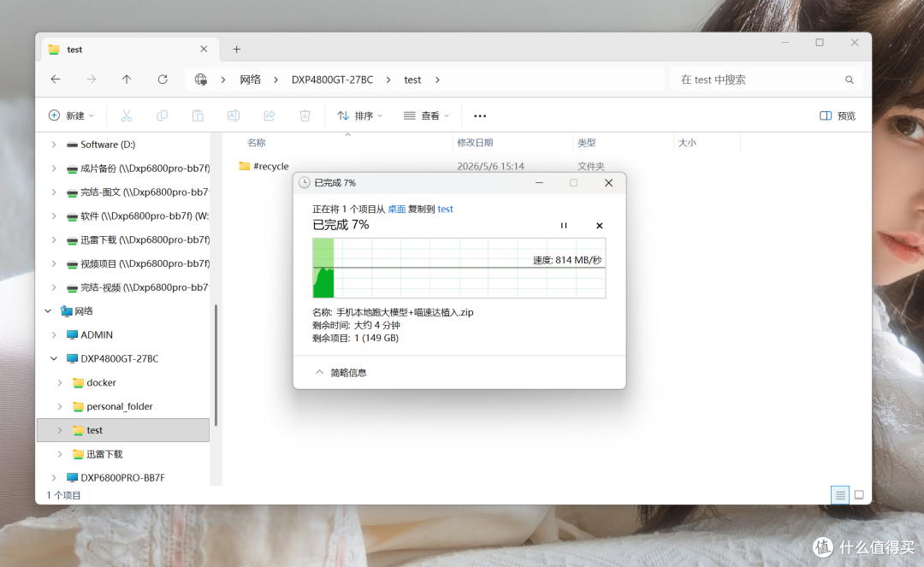Collapse the DXP4800GT-27BC node
The height and width of the screenshot is (567, 924).
(x=54, y=358)
